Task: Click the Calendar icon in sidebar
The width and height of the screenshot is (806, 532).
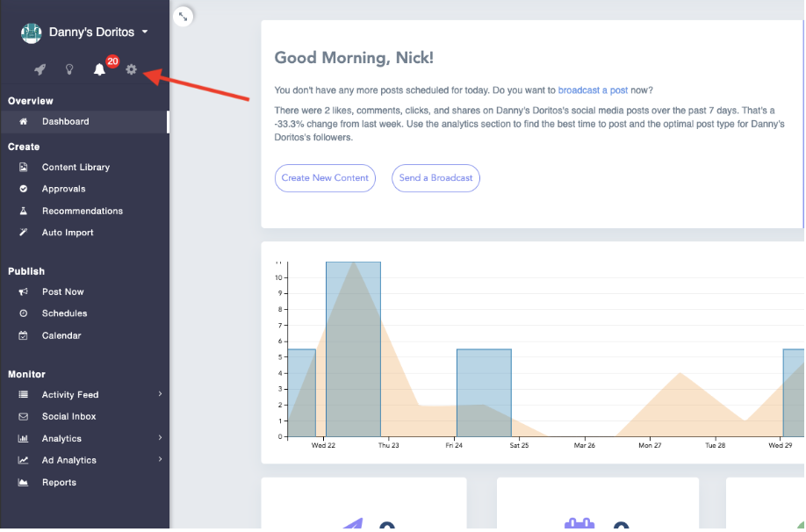Action: (24, 335)
